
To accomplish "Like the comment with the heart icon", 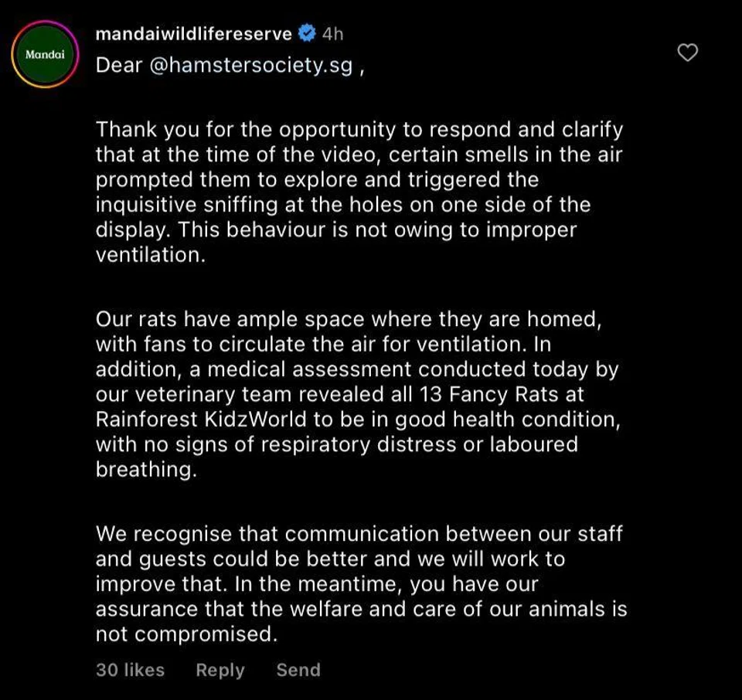I will click(x=687, y=53).
